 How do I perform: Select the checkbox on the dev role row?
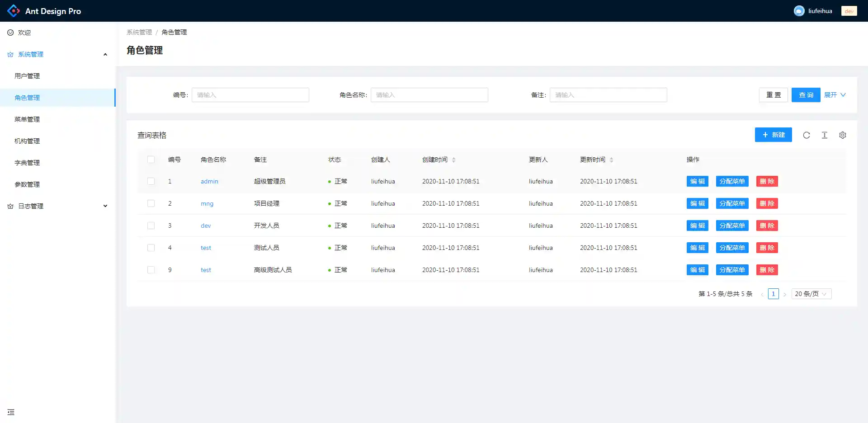pyautogui.click(x=151, y=225)
